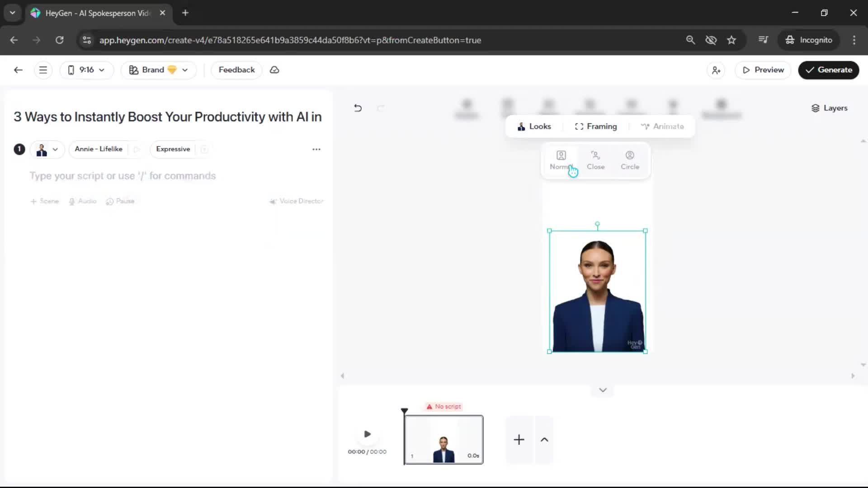This screenshot has width=868, height=488.
Task: Click the undo arrow icon
Action: click(x=358, y=108)
